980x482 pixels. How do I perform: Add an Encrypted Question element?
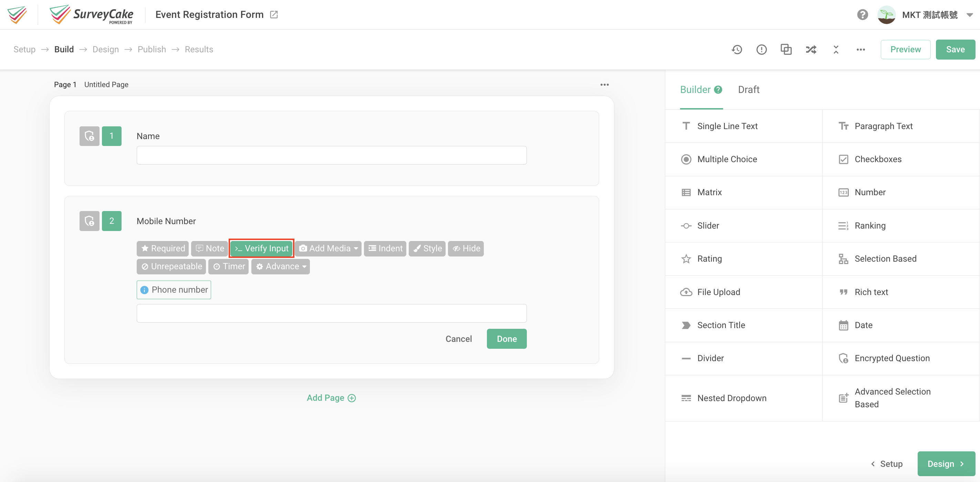pyautogui.click(x=901, y=358)
